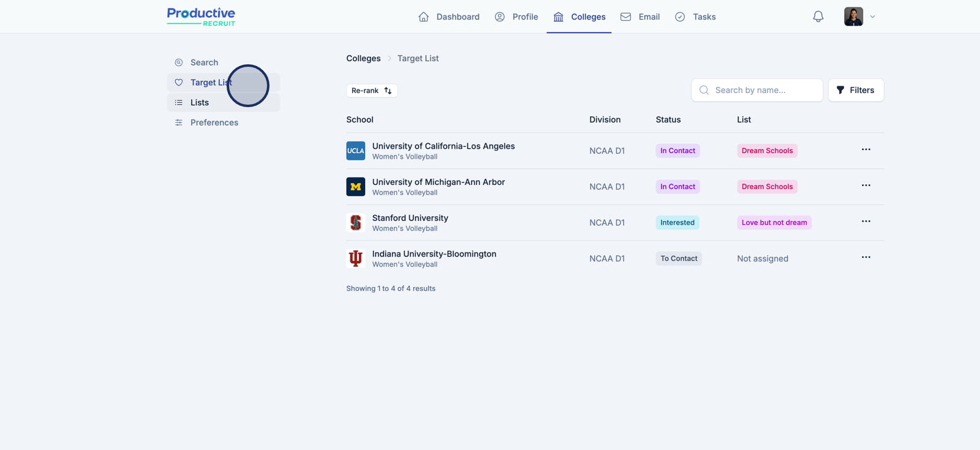Click the list icon beside Lists
The image size is (980, 450).
[179, 102]
